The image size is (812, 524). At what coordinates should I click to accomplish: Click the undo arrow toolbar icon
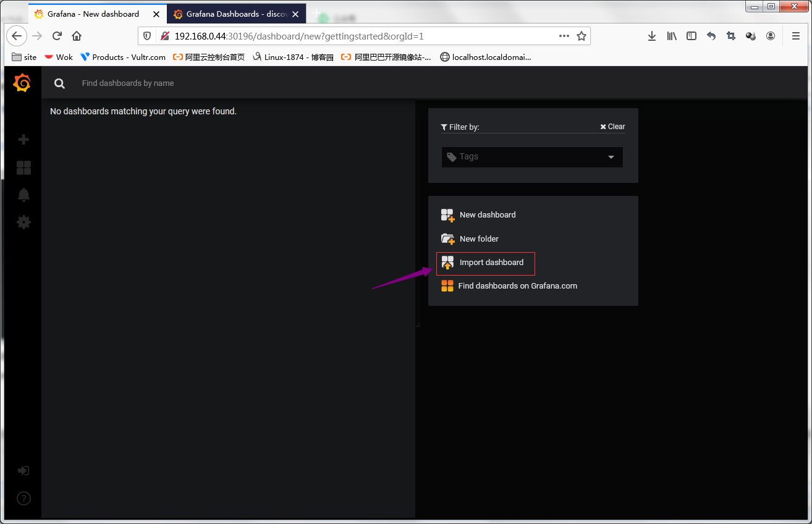click(711, 36)
